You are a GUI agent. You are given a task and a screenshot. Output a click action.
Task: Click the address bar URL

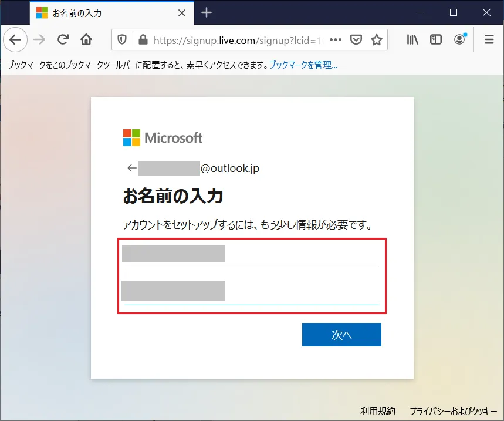point(237,40)
